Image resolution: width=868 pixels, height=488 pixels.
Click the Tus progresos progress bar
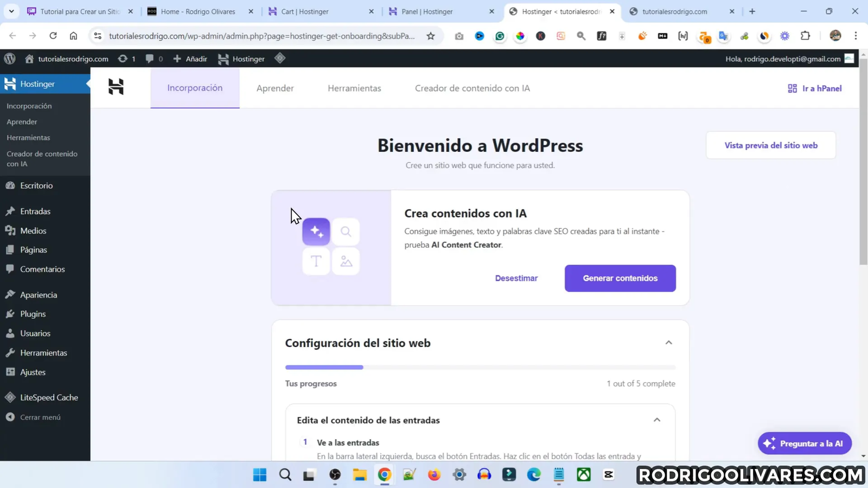[x=480, y=367]
